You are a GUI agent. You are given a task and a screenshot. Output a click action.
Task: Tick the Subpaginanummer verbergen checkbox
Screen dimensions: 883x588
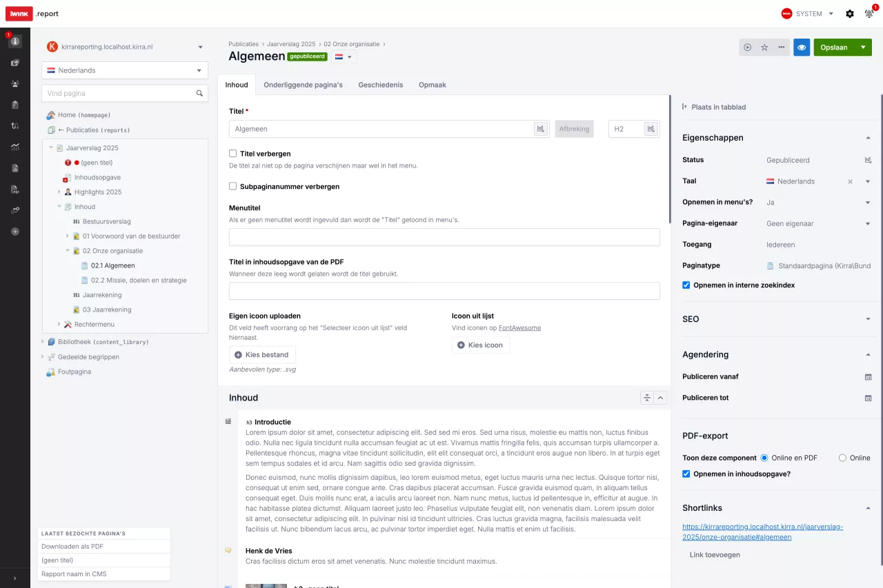(233, 186)
